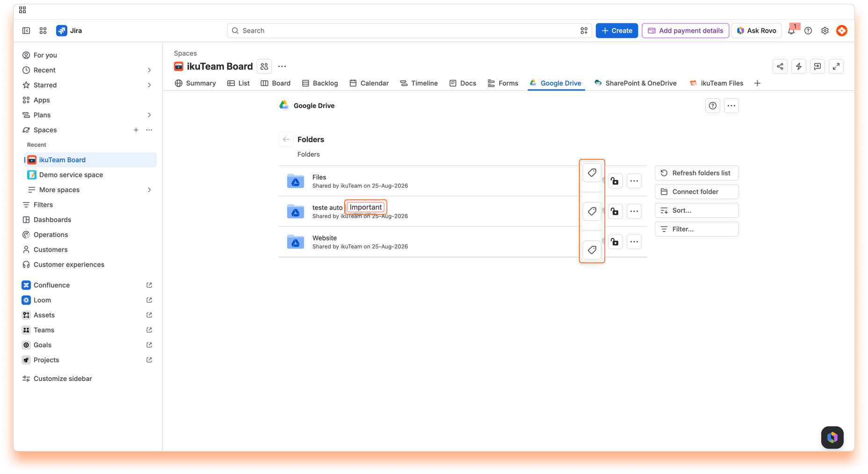
Task: Click the Connect folder button
Action: (x=696, y=192)
